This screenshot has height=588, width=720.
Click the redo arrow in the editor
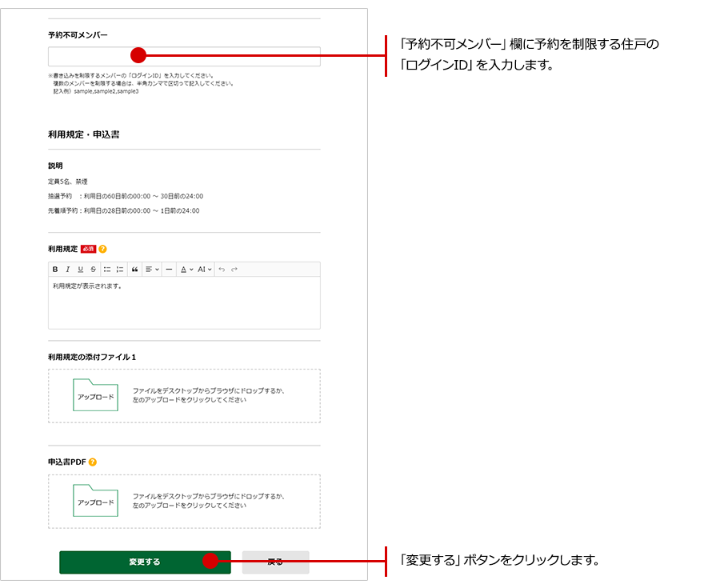(234, 270)
